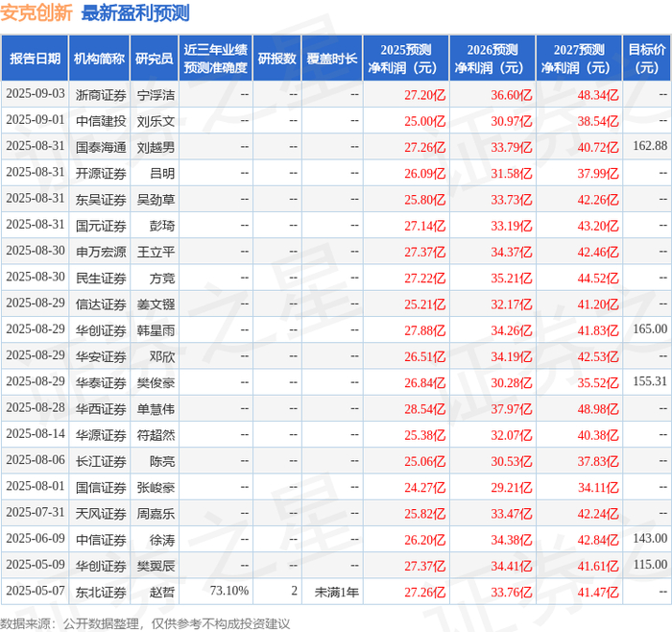This screenshot has height=632, width=672.
Task: Select the 开源证券 cell
Action: coord(101,173)
